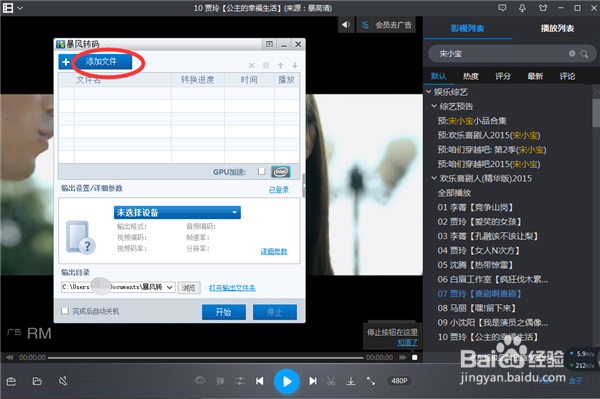Remove selected file with X icon
Screen dimensions: 600x399
pyautogui.click(x=251, y=65)
